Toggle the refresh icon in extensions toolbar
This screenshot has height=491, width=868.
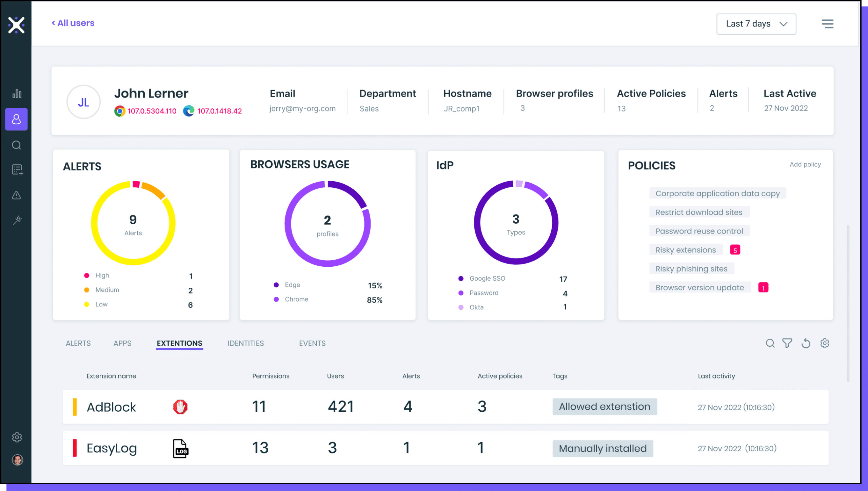click(x=806, y=343)
